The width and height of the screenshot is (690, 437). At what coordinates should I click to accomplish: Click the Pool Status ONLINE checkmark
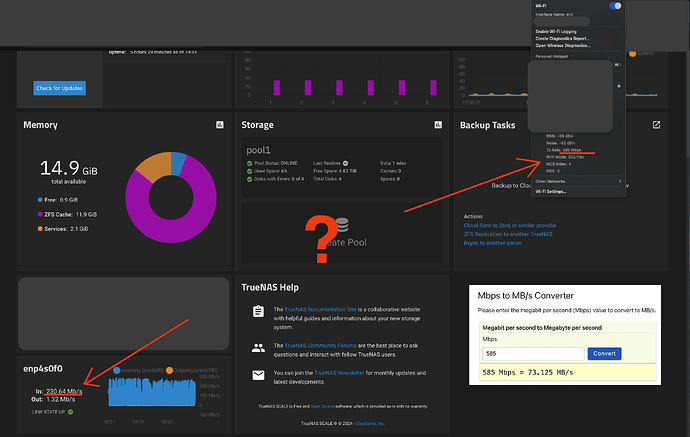pyautogui.click(x=250, y=163)
